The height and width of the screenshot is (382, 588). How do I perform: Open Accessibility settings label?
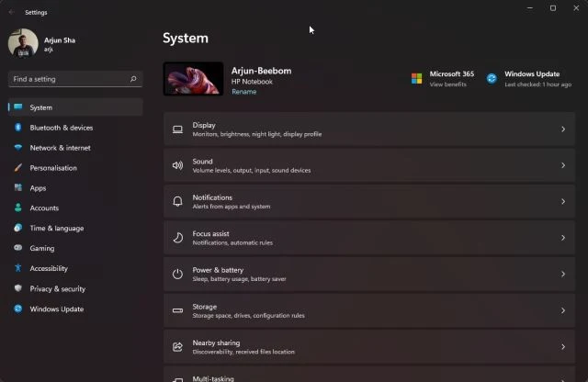(49, 268)
